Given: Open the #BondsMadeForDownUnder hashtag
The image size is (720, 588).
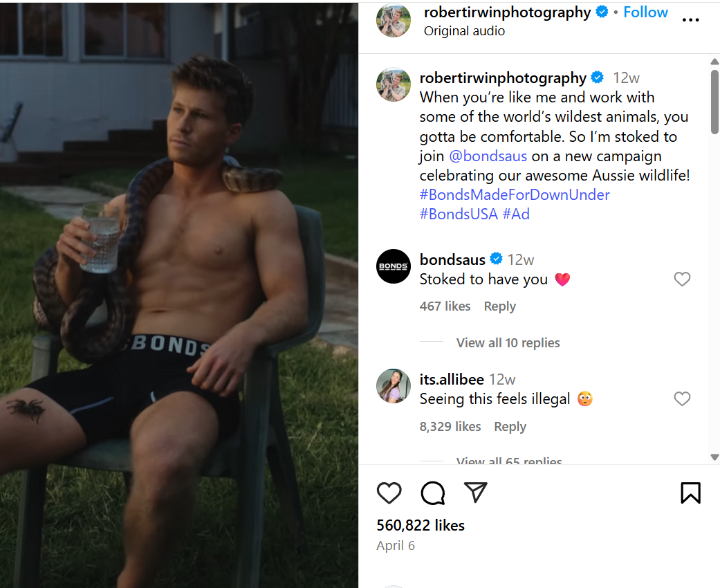Looking at the screenshot, I should (515, 195).
